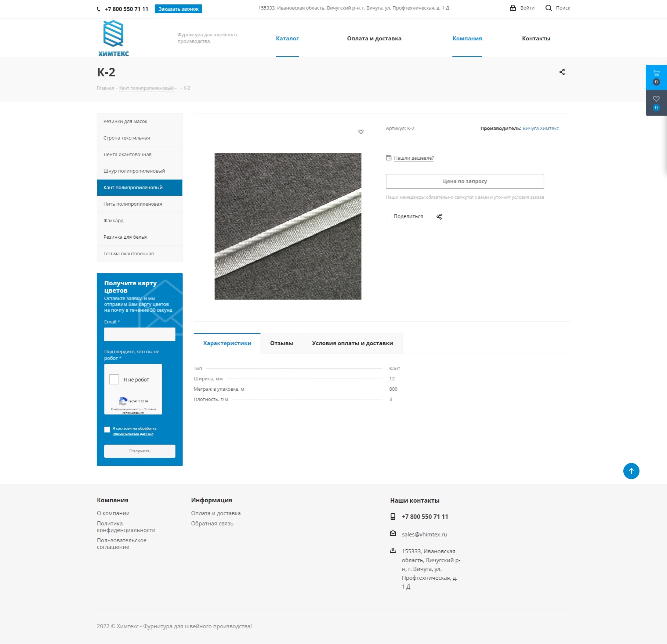Check the reCAPTCHA 'Я не робот' box
The height and width of the screenshot is (644, 667).
tap(114, 379)
